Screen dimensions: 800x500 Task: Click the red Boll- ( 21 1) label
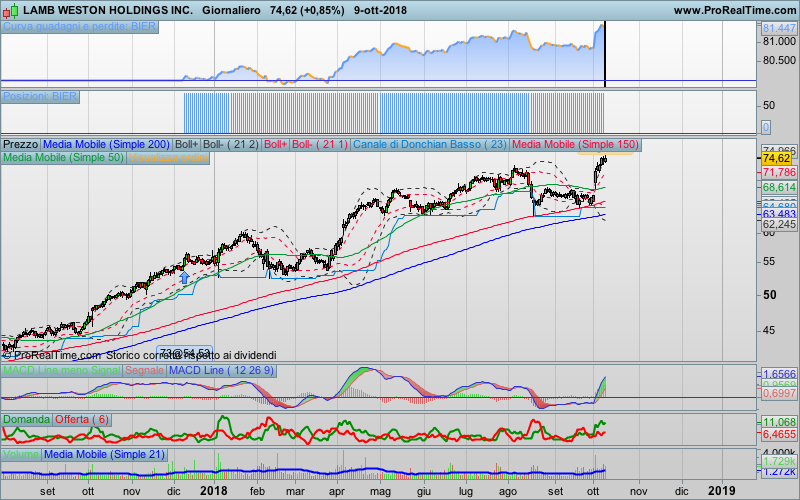pyautogui.click(x=319, y=144)
